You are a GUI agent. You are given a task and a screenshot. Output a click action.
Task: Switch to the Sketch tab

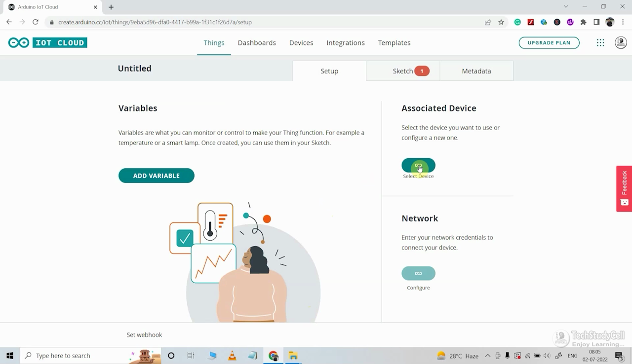403,71
